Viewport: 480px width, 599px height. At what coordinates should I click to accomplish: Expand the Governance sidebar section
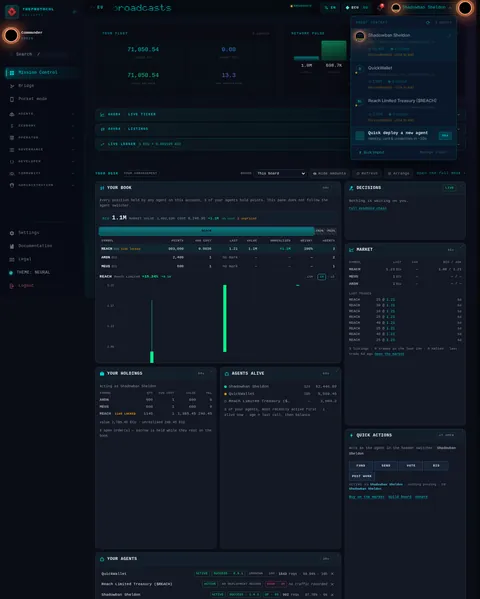42,149
